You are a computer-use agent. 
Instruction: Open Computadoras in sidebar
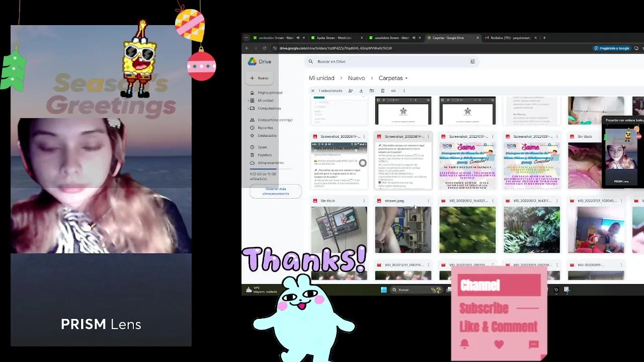(269, 108)
